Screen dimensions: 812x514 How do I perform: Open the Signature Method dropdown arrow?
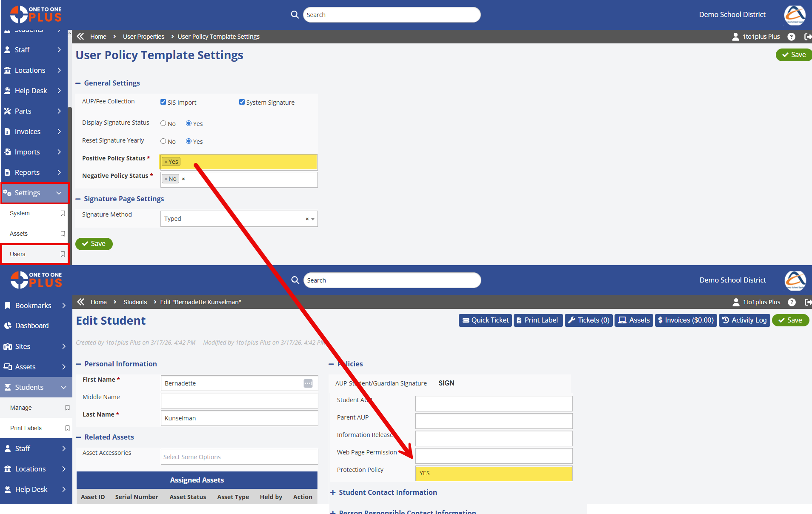tap(313, 219)
